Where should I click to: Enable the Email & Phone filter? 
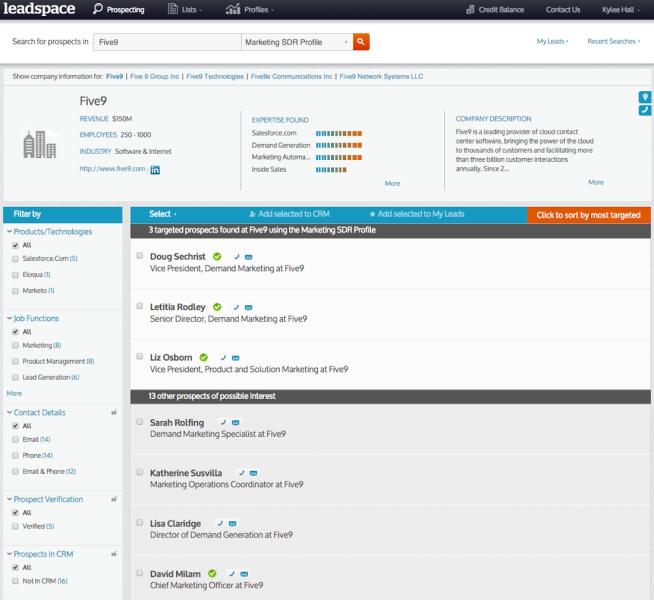14,471
